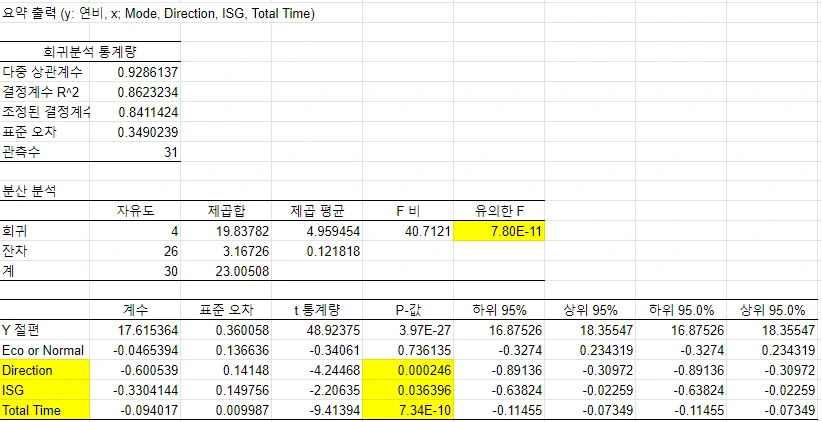Select the highlighted cell 7.80E-11
Image resolution: width=822 pixels, height=422 pixels.
point(499,231)
